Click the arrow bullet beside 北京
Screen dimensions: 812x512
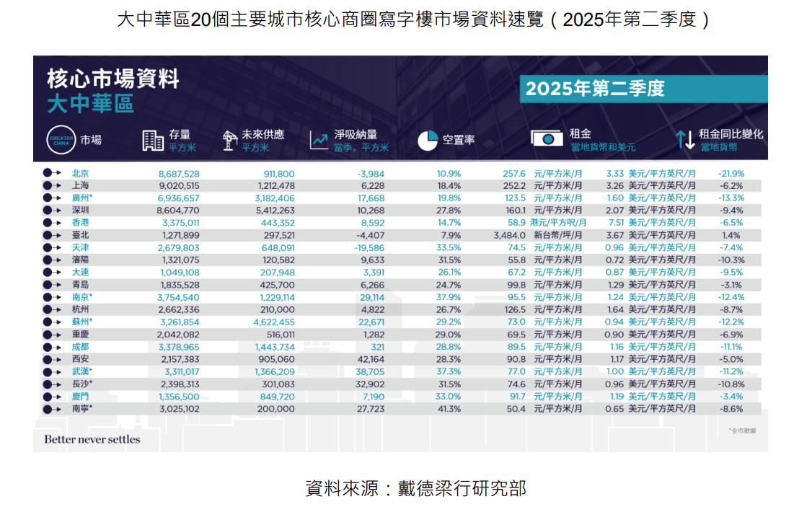(52, 174)
